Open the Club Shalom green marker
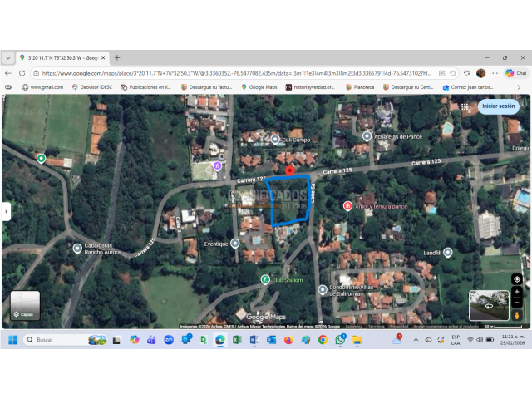The height and width of the screenshot is (399, 532). [265, 279]
